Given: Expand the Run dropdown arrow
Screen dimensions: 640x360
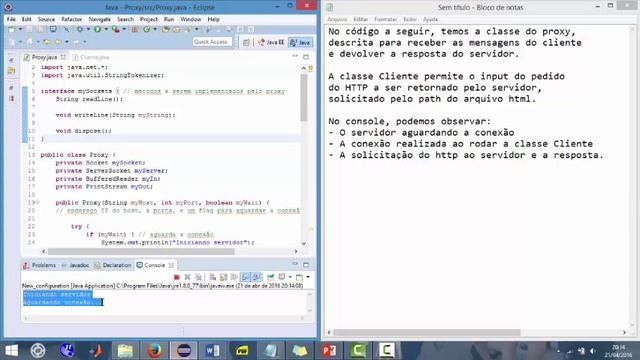Looking at the screenshot, I should point(106,29).
